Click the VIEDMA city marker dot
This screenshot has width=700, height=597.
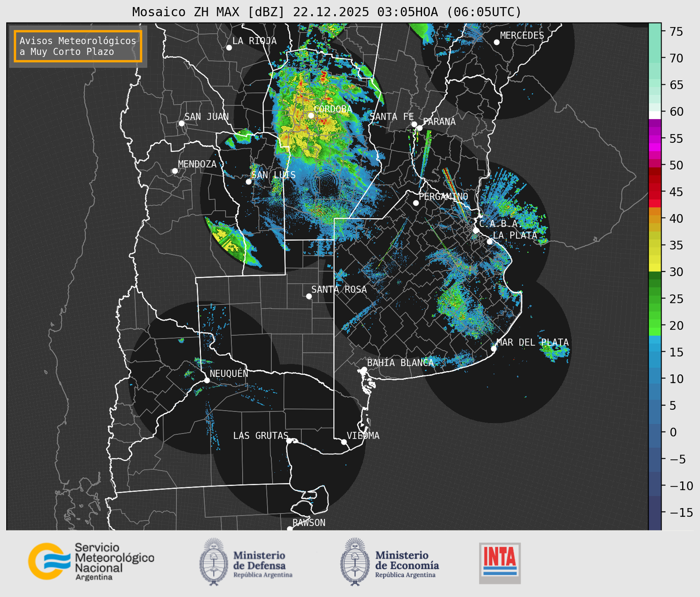click(344, 442)
